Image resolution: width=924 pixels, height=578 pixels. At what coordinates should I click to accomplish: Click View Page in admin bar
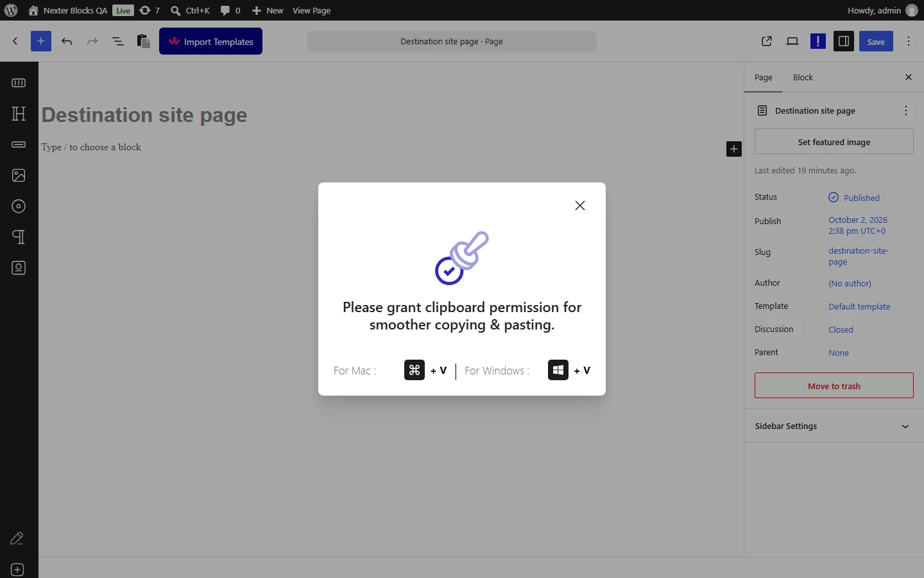(x=312, y=10)
